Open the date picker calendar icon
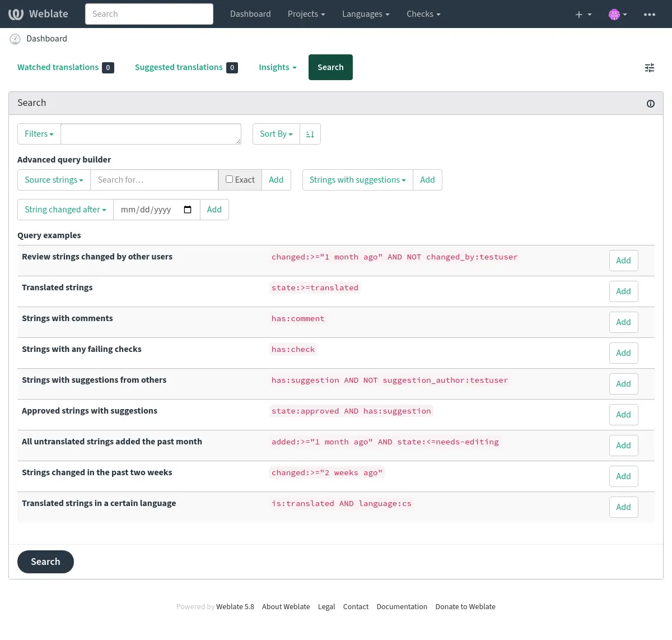 tap(188, 210)
